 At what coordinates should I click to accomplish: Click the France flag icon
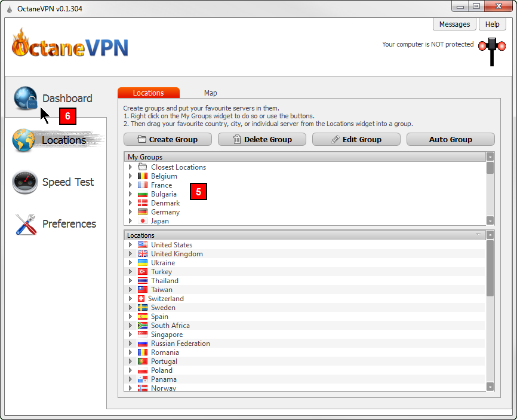143,185
